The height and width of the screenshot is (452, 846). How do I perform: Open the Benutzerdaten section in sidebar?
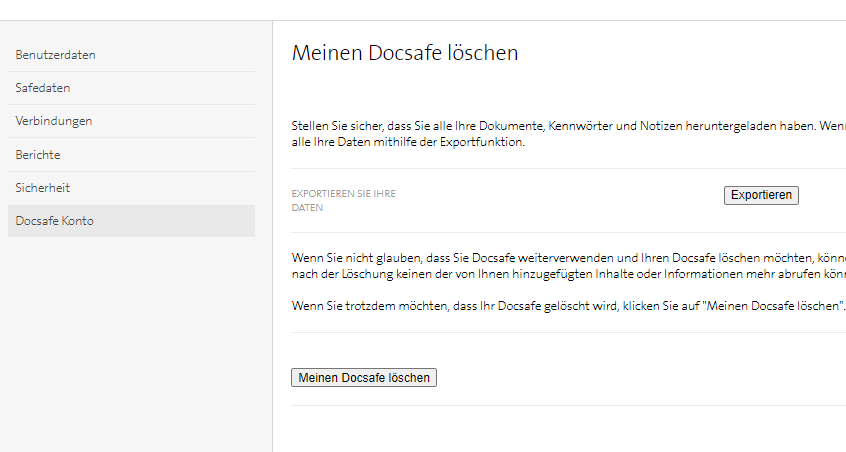(55, 54)
